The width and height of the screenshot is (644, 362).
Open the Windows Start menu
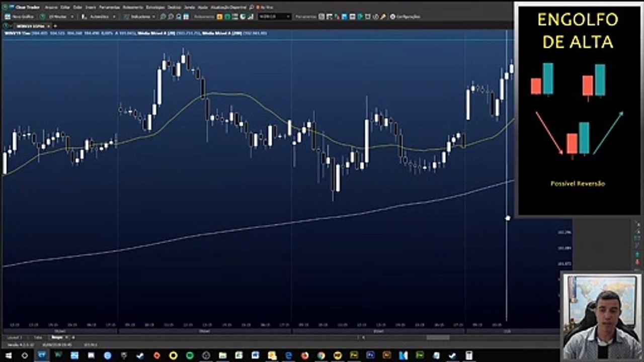coord(8,355)
